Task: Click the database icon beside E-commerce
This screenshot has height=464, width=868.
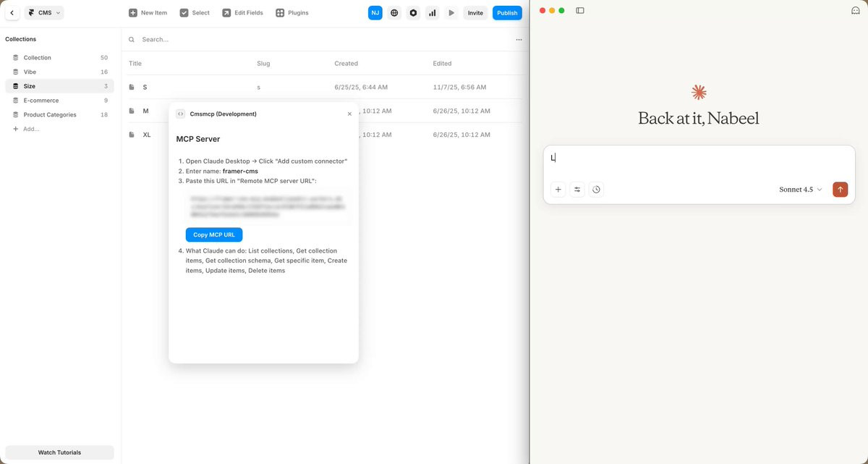Action: 16,101
